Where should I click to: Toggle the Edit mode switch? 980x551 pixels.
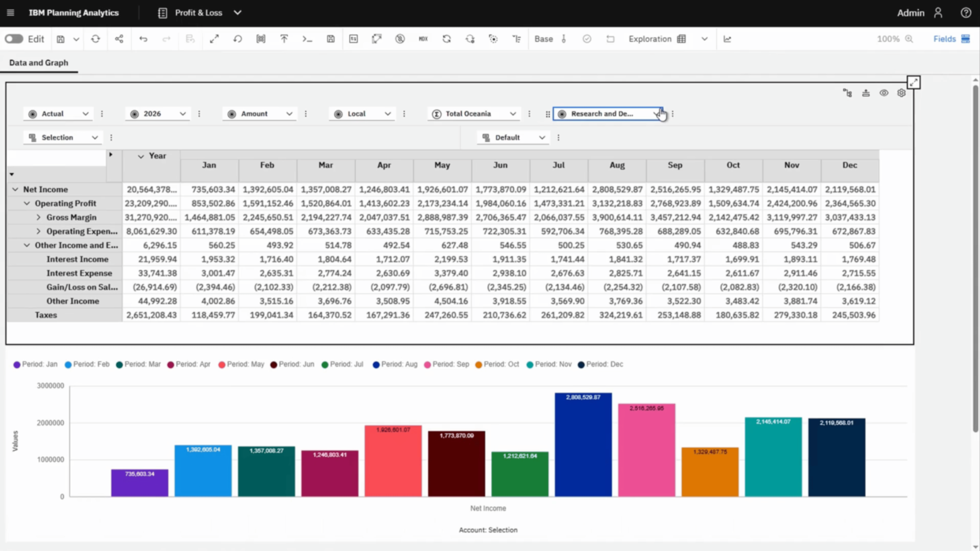coord(14,39)
